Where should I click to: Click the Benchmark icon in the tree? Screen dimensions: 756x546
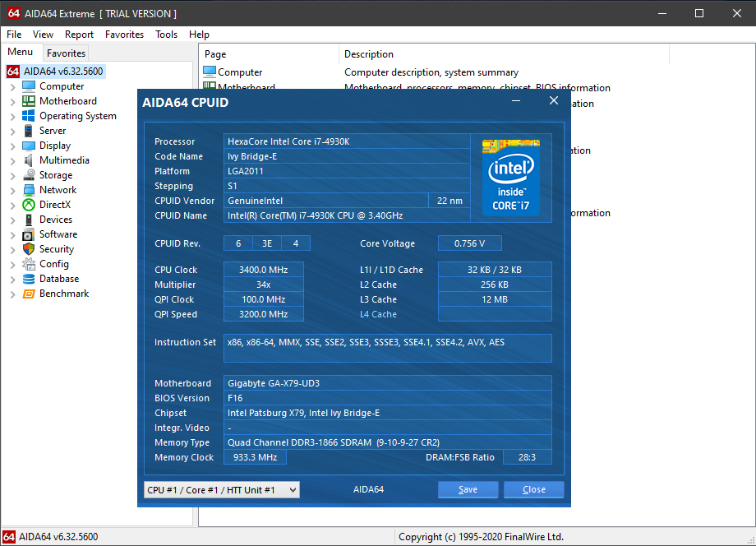click(x=29, y=294)
